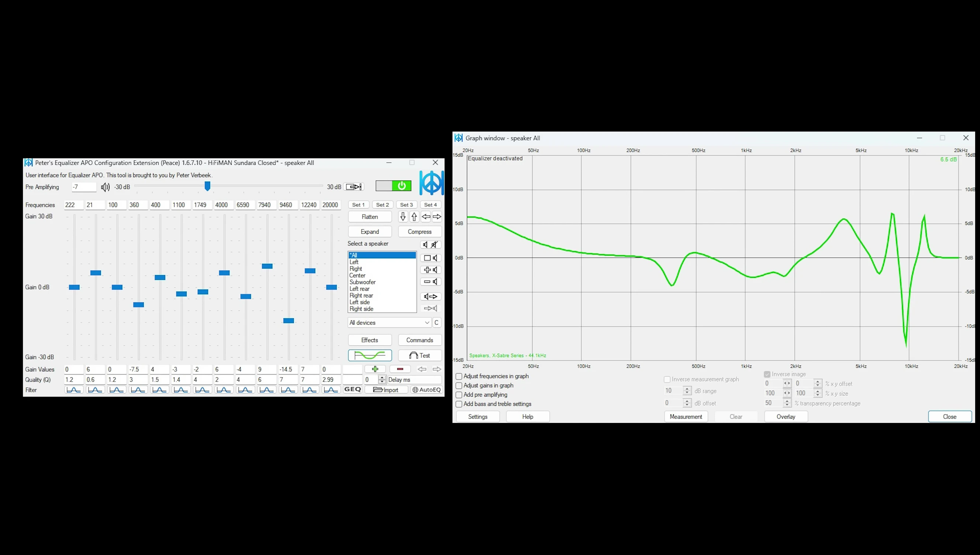Click the dB range stepper arrows
Image resolution: width=980 pixels, height=555 pixels.
click(x=687, y=391)
